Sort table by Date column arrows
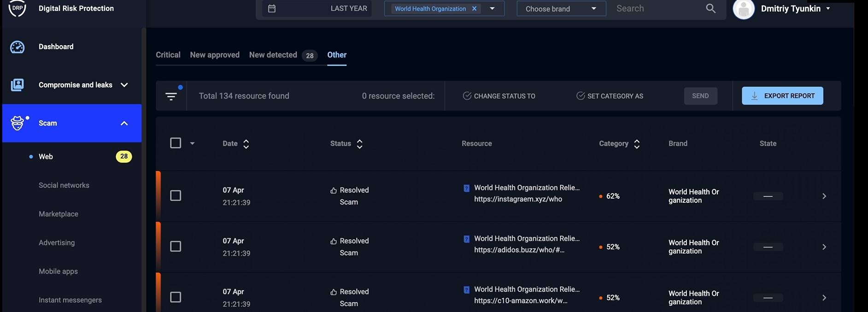Image resolution: width=868 pixels, height=312 pixels. pos(246,144)
